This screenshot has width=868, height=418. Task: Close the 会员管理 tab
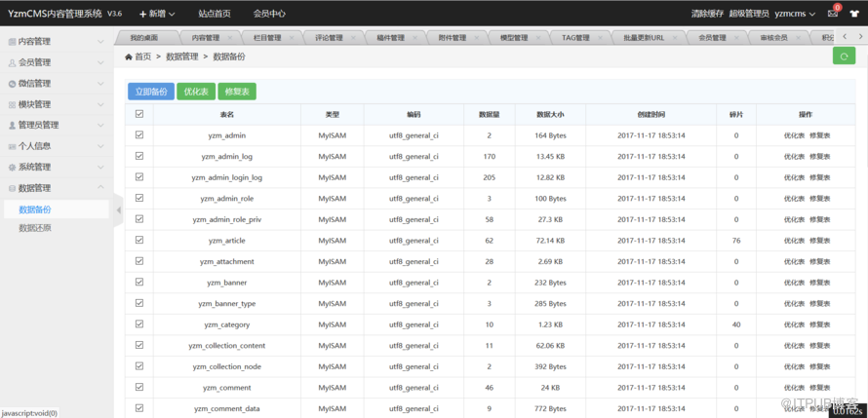point(735,38)
